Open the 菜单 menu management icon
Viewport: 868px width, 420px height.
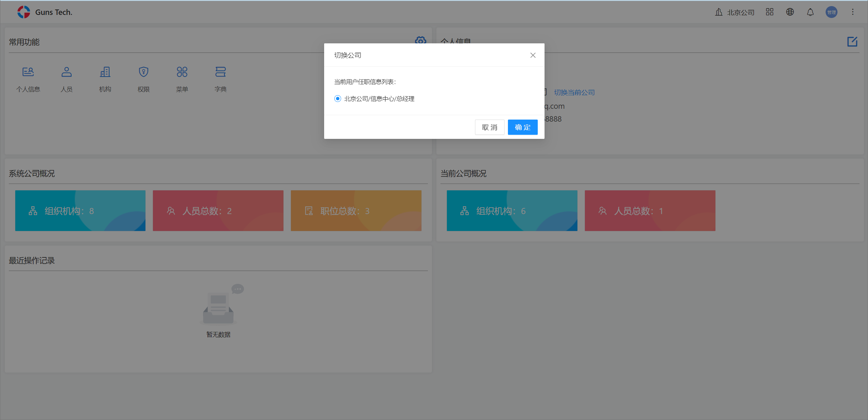182,72
